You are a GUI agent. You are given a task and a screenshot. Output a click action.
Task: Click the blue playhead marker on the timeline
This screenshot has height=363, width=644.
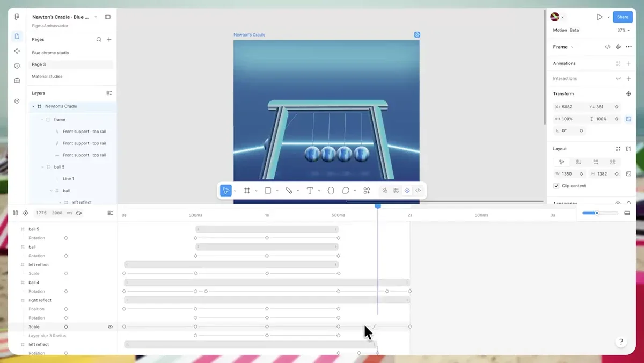378,206
